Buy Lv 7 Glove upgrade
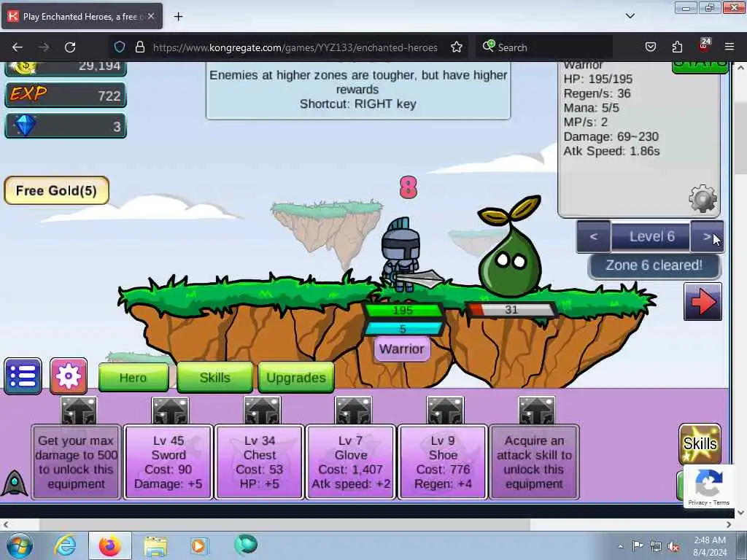The image size is (747, 560). click(x=351, y=462)
